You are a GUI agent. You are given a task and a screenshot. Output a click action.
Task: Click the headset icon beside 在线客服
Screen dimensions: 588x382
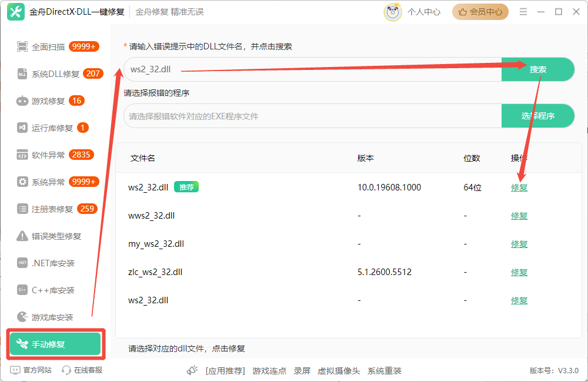tap(66, 370)
